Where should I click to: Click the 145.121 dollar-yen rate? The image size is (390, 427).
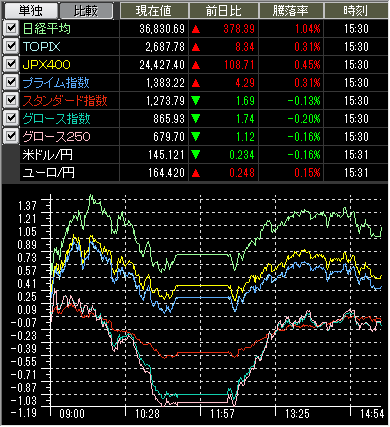(167, 155)
